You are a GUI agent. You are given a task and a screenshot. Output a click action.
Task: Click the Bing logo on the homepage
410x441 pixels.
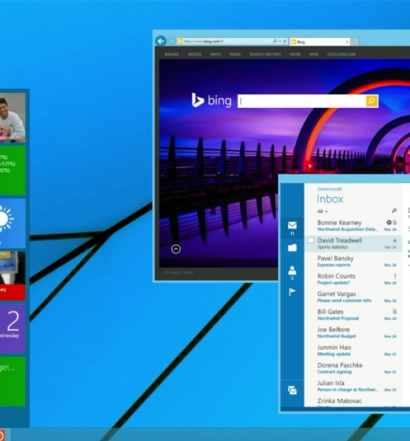211,100
